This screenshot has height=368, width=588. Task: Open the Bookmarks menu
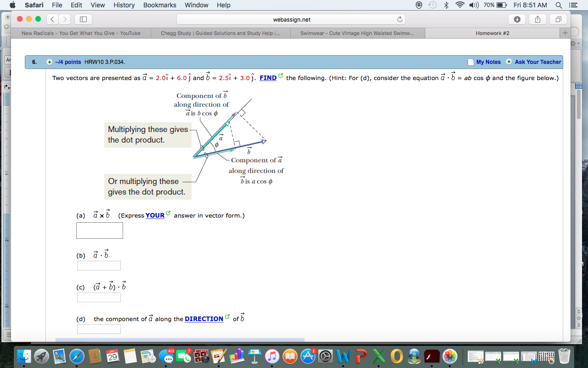[159, 5]
